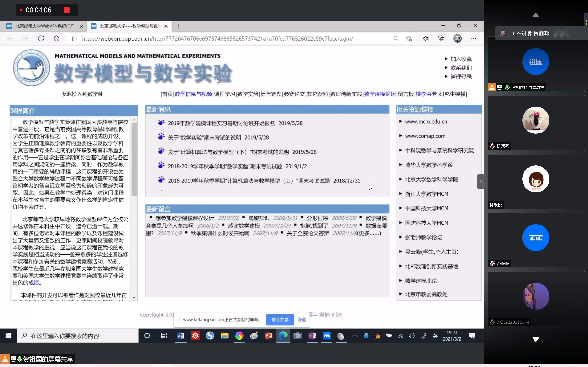
Task: Open the Favorites list in Edge
Action: coord(426,38)
